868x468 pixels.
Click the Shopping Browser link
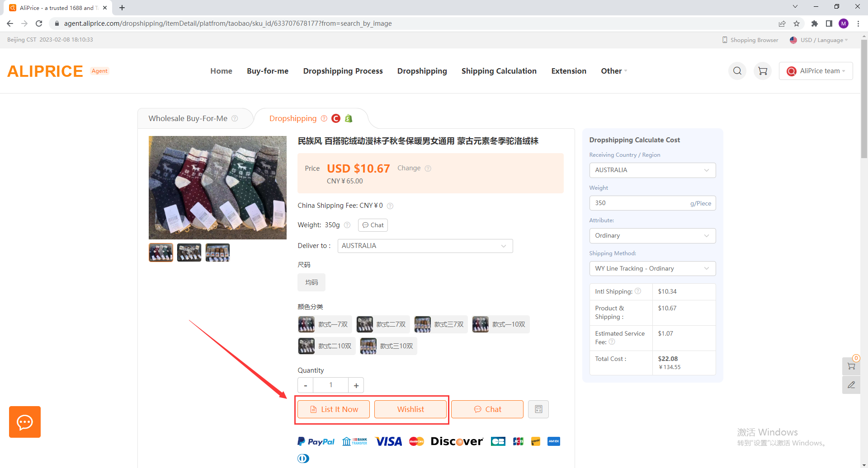click(x=750, y=40)
